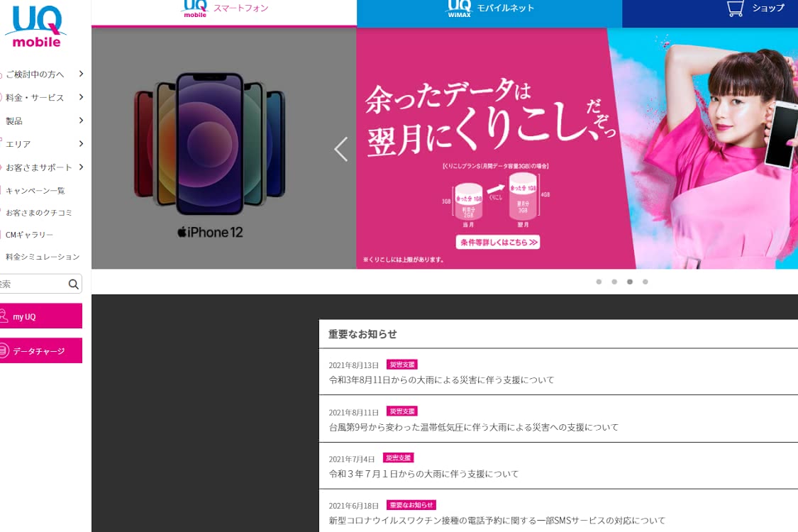Click the date 2021年8月13日

(x=354, y=365)
